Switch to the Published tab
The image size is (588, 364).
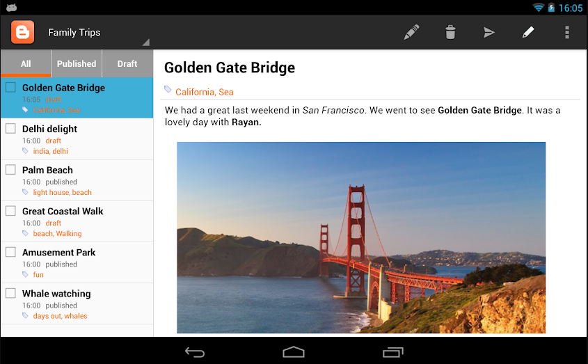(77, 63)
